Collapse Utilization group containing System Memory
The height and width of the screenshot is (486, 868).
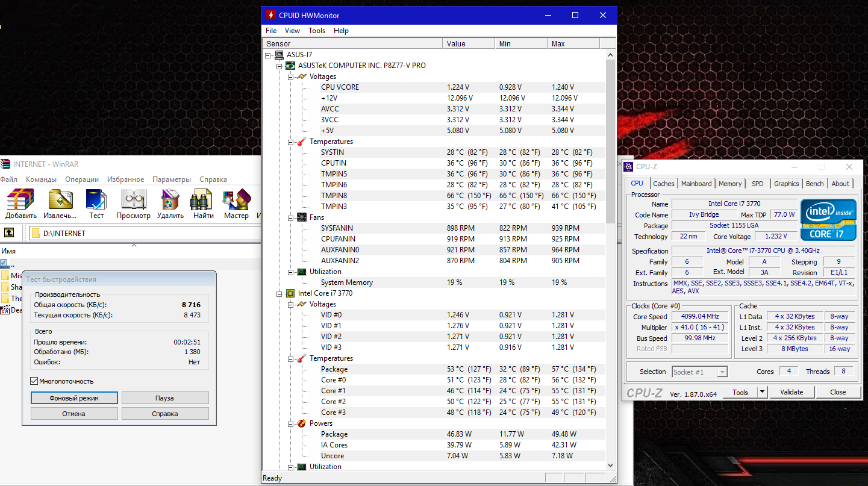(x=290, y=272)
